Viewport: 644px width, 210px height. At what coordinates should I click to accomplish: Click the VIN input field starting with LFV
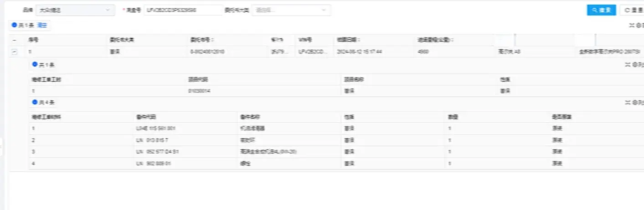pyautogui.click(x=183, y=10)
